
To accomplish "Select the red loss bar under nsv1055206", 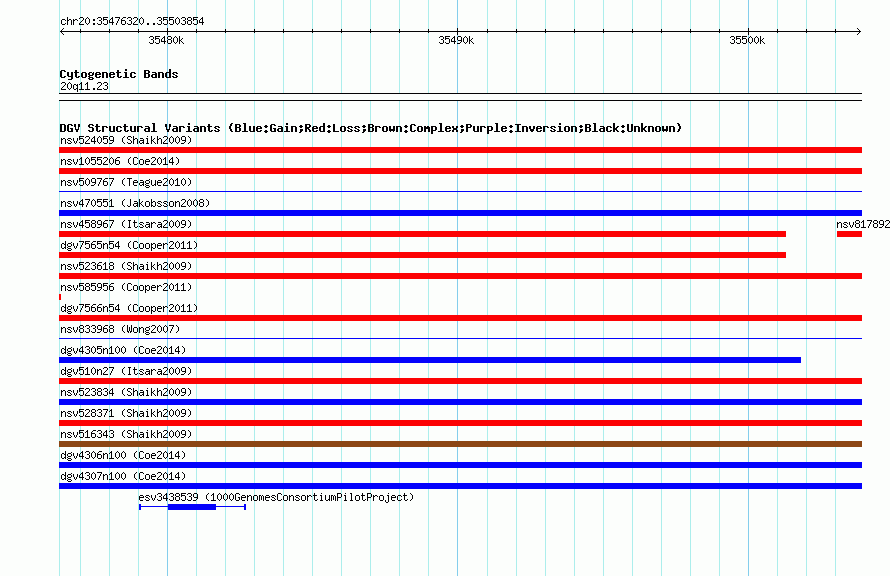I will tap(460, 171).
